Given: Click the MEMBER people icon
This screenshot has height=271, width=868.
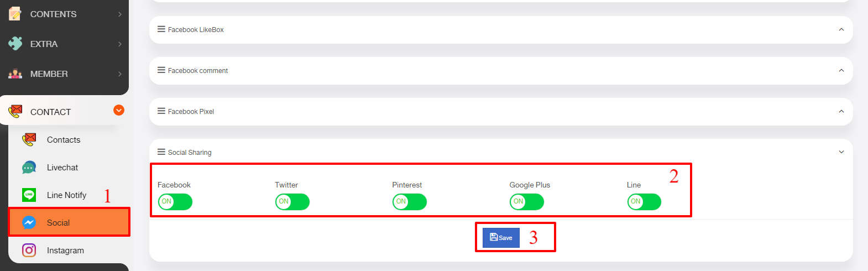Looking at the screenshot, I should pos(15,74).
